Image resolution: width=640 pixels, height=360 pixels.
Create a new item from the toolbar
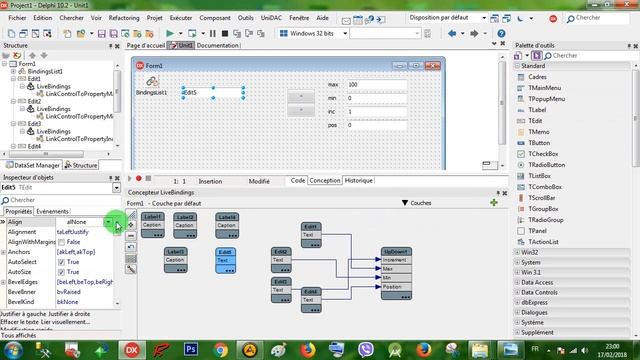click(11, 33)
